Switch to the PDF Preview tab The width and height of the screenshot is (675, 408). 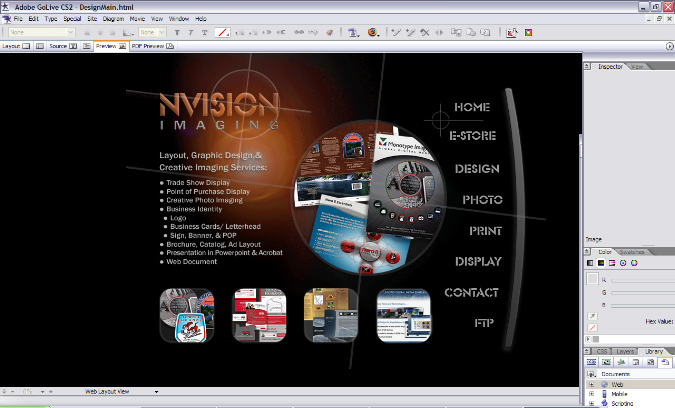click(146, 46)
